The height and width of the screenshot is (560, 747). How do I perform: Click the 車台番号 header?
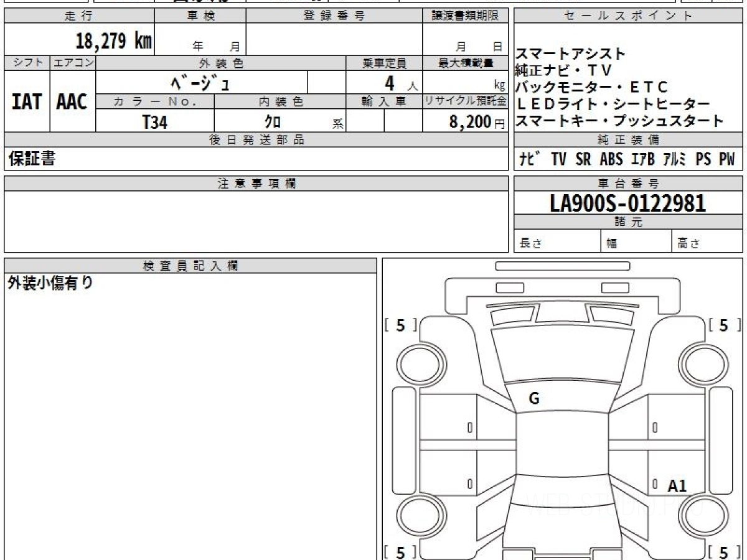628,184
